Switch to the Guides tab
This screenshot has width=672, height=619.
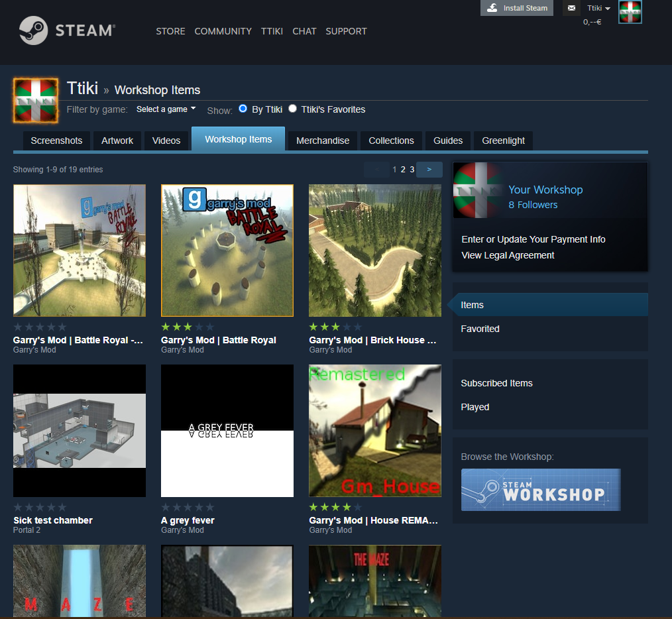click(448, 141)
